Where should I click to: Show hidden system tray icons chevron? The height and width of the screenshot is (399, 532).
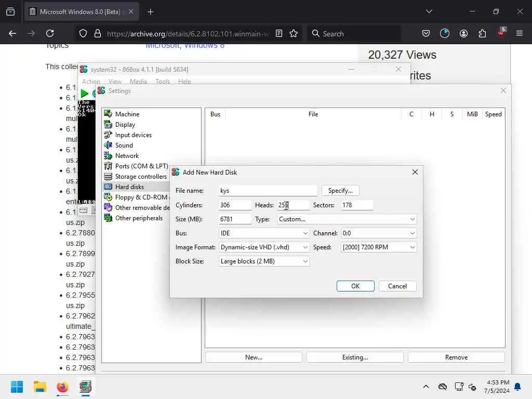point(426,387)
